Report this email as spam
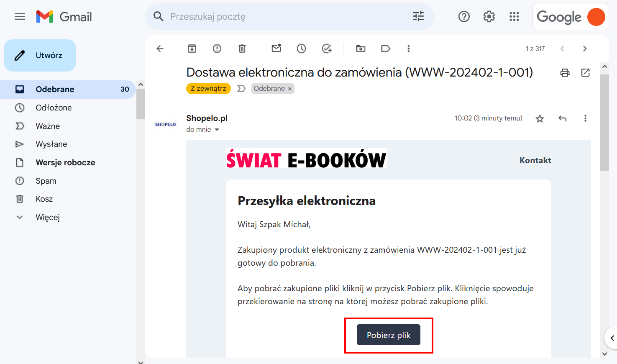The image size is (617, 364). [x=217, y=49]
